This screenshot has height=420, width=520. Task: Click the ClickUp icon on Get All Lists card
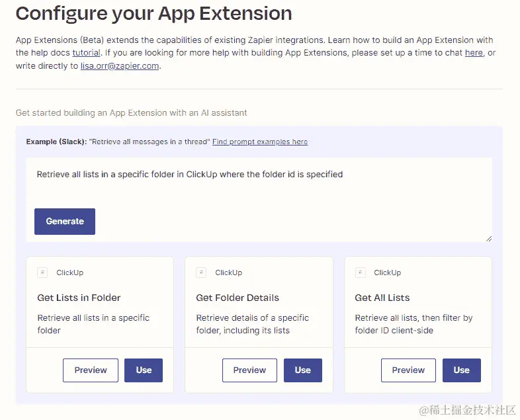(x=361, y=272)
